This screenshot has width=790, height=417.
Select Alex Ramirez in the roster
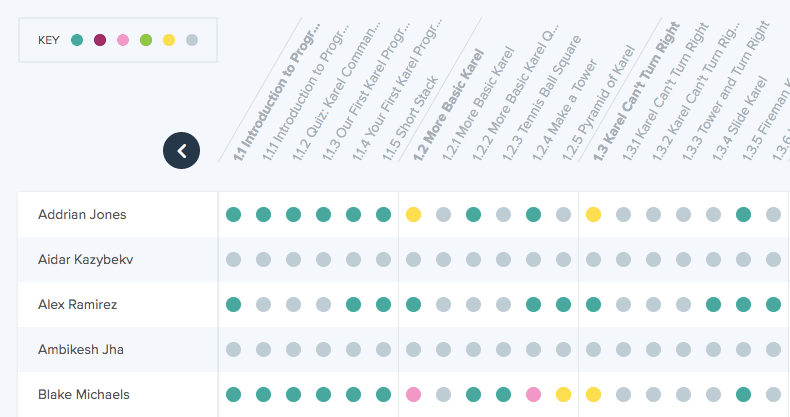[79, 304]
